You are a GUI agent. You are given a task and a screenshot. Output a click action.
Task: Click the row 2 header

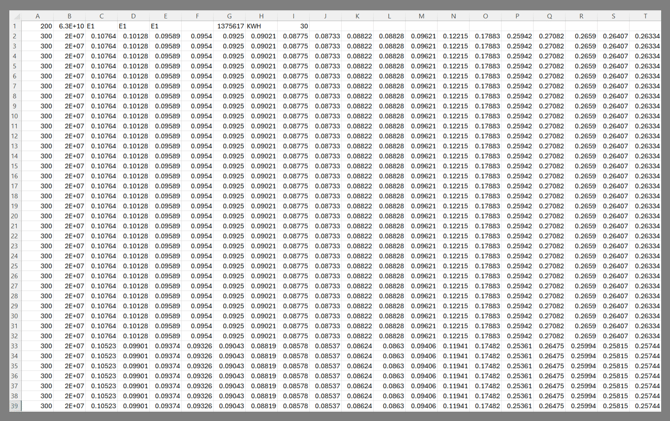click(x=15, y=36)
